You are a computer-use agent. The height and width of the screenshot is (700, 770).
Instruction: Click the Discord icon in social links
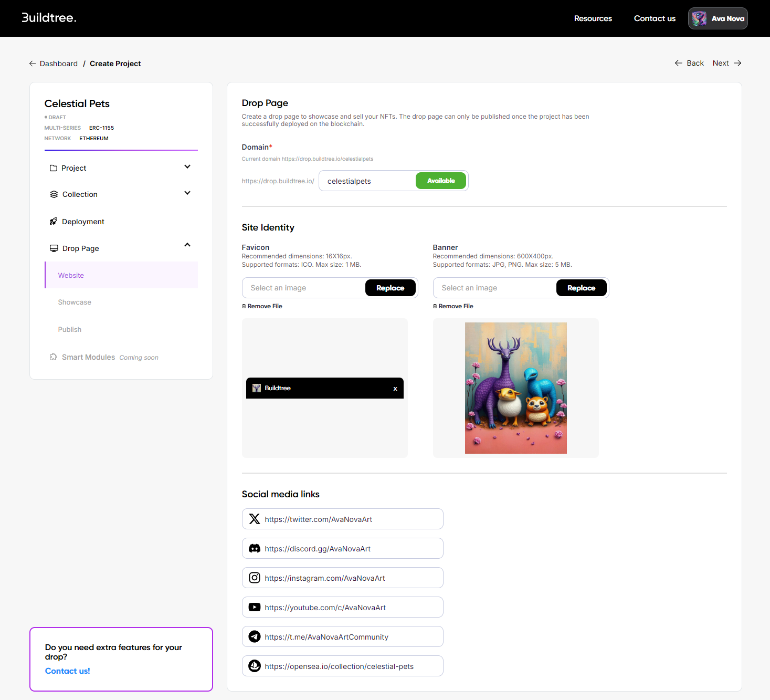tap(255, 548)
